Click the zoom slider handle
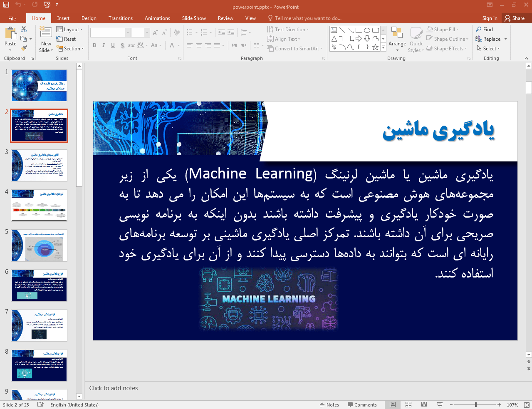 point(476,405)
